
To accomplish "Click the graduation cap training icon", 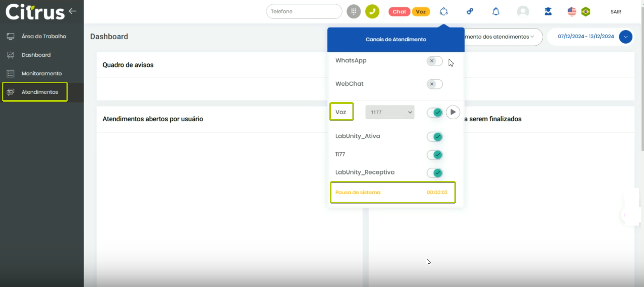I will [x=548, y=11].
